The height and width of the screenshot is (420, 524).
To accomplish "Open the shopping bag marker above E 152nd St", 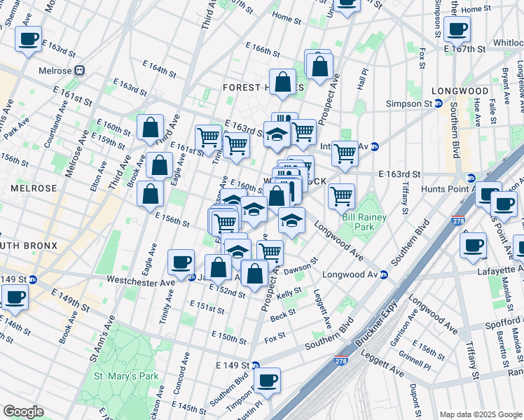I will pos(219,268).
